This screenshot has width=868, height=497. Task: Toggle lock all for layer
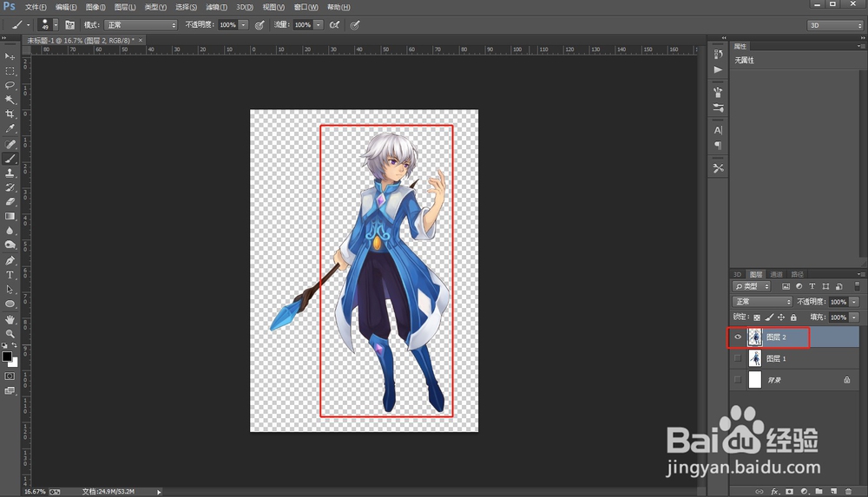point(793,317)
